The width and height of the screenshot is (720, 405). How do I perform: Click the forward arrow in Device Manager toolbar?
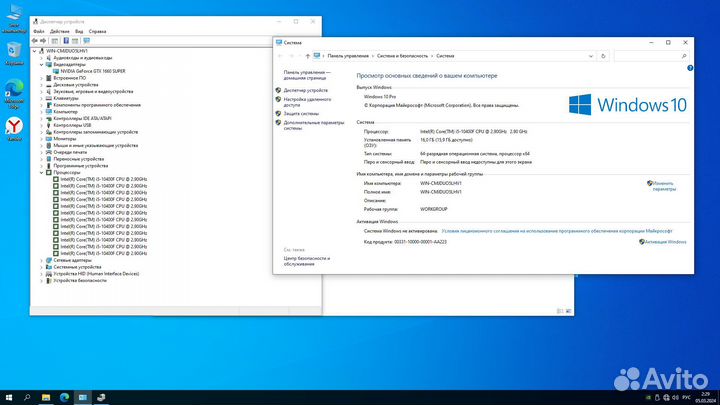click(43, 41)
